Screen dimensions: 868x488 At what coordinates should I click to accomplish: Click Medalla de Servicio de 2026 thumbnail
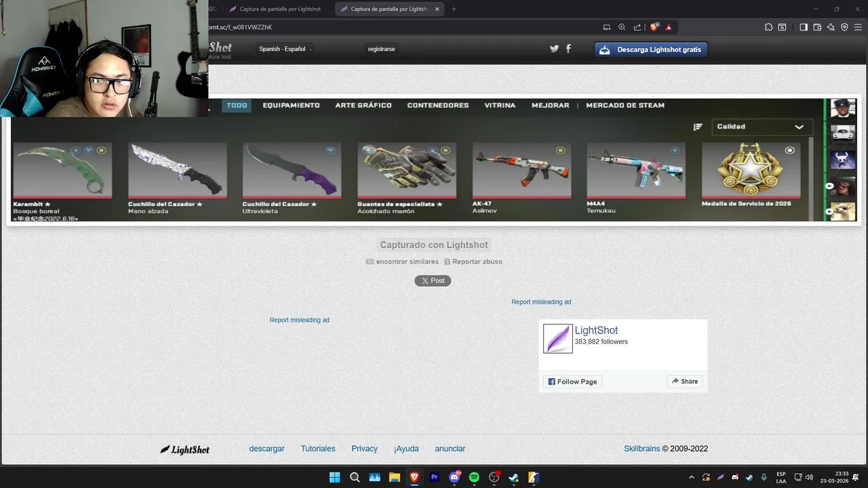751,170
